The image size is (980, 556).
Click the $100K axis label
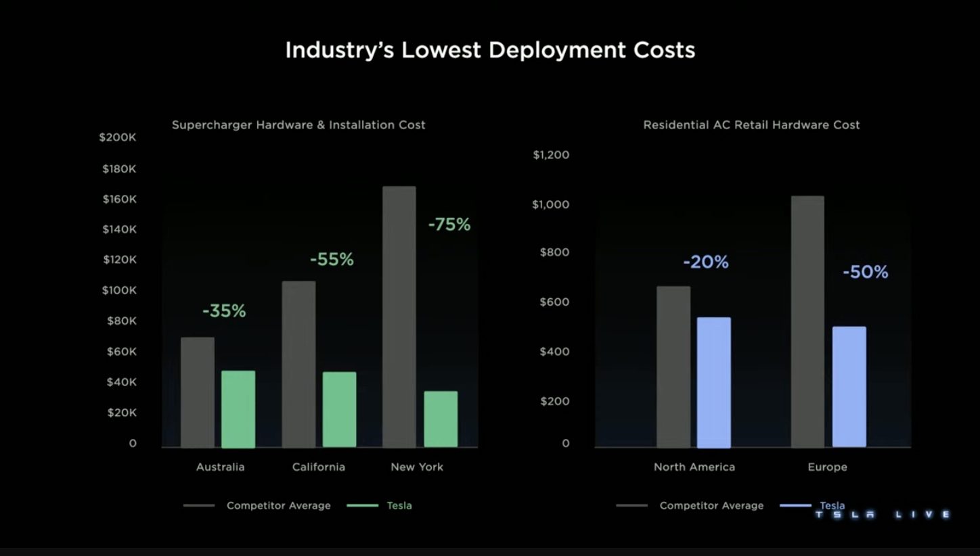(x=119, y=290)
